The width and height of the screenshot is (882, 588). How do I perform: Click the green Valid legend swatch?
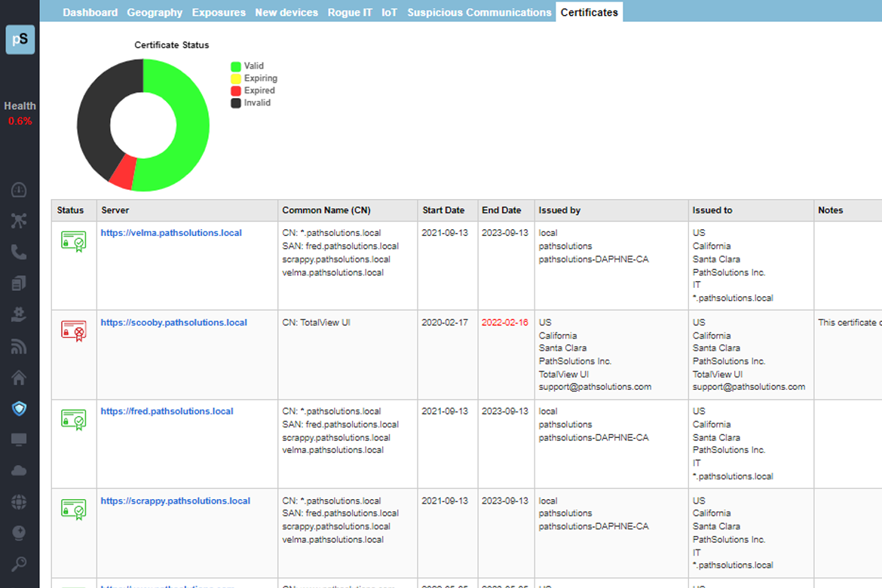(x=236, y=66)
